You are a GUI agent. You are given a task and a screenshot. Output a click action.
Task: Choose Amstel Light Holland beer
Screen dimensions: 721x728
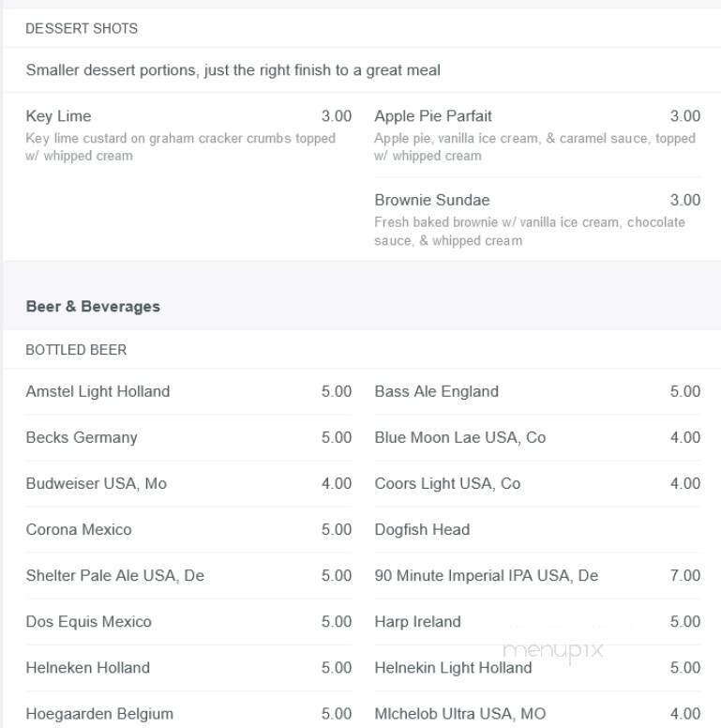(x=98, y=391)
